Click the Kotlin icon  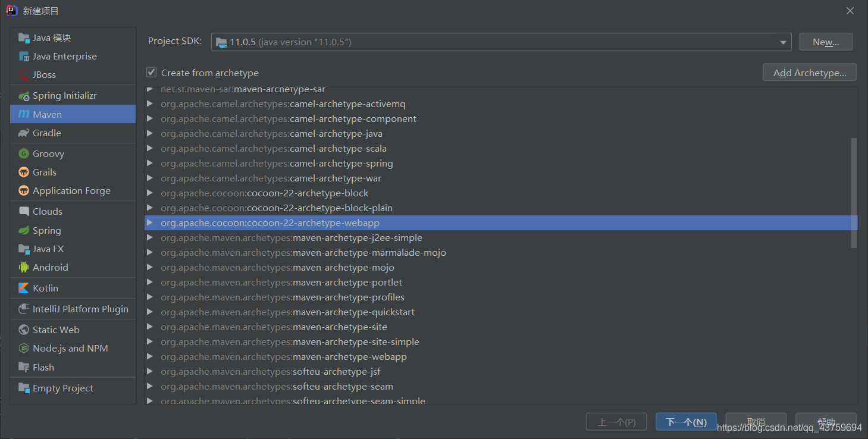click(x=24, y=289)
